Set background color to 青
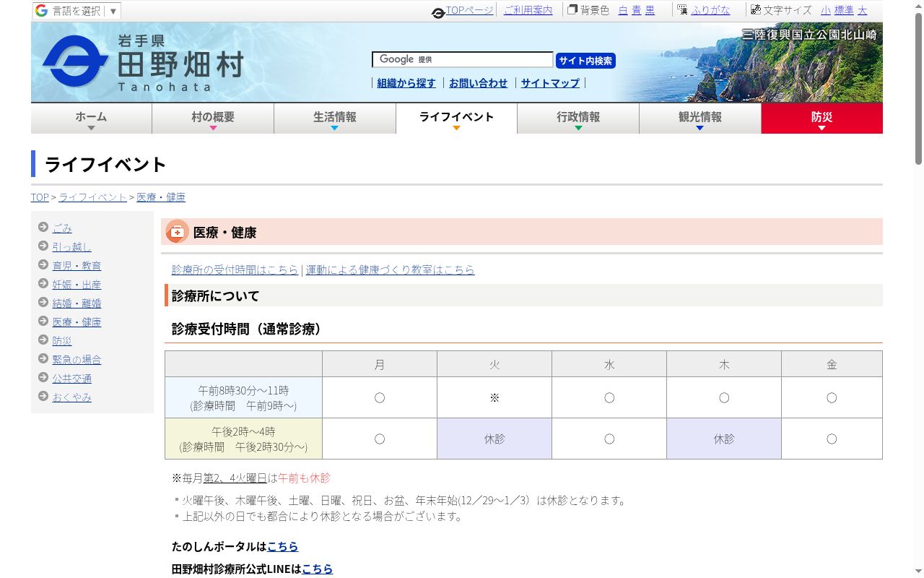Viewport: 924px width, 578px height. [x=637, y=10]
